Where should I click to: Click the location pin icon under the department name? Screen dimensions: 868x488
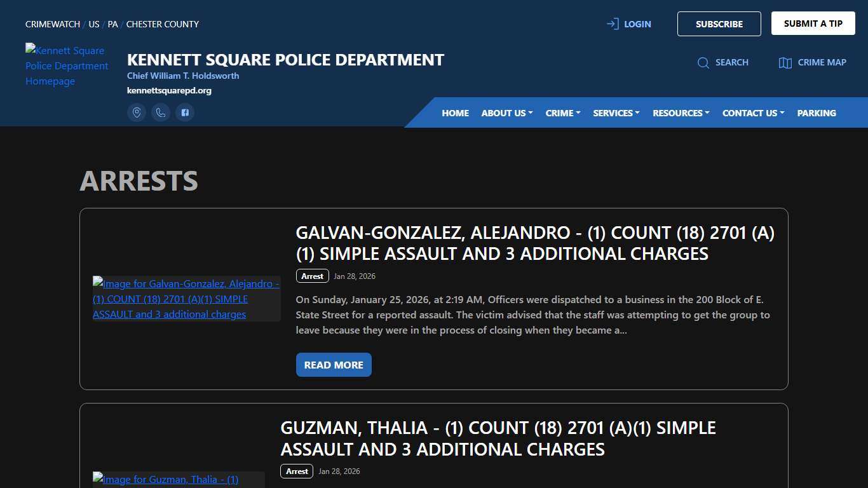pos(137,112)
